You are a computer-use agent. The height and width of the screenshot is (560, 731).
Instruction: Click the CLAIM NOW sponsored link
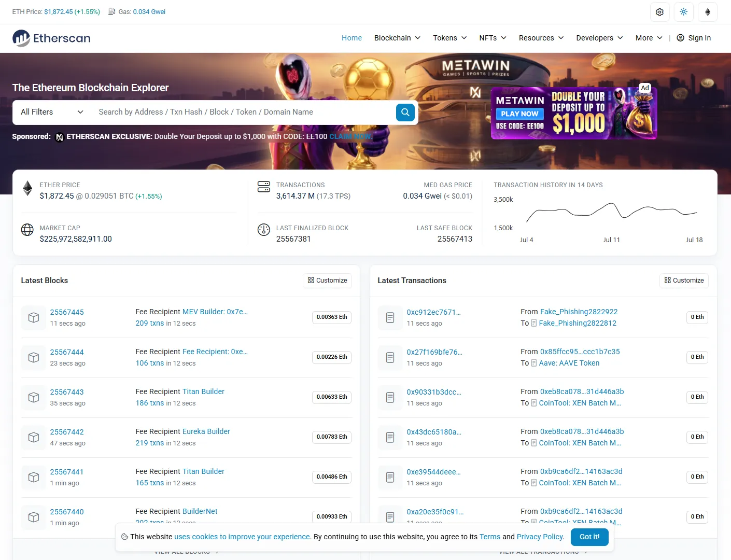(350, 136)
